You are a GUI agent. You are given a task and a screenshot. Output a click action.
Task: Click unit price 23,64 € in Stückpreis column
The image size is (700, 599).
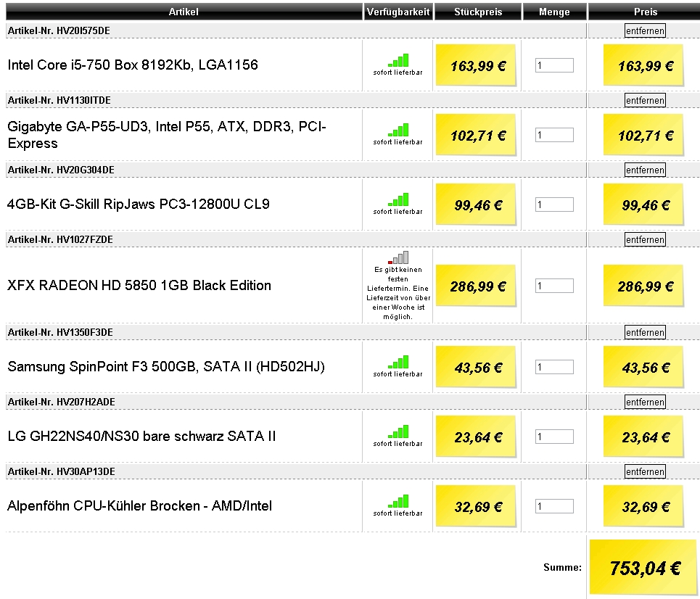[x=476, y=437]
